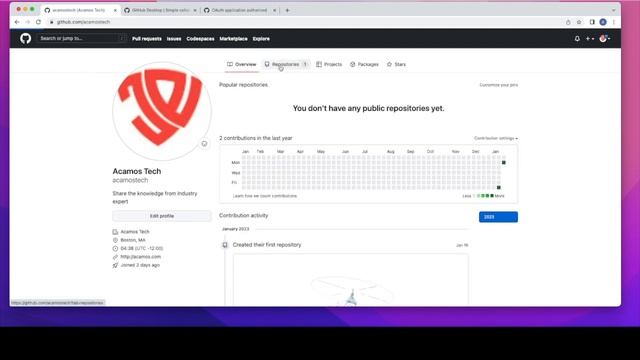The height and width of the screenshot is (360, 640).
Task: Close the acamostech browser tab
Action: [x=115, y=10]
